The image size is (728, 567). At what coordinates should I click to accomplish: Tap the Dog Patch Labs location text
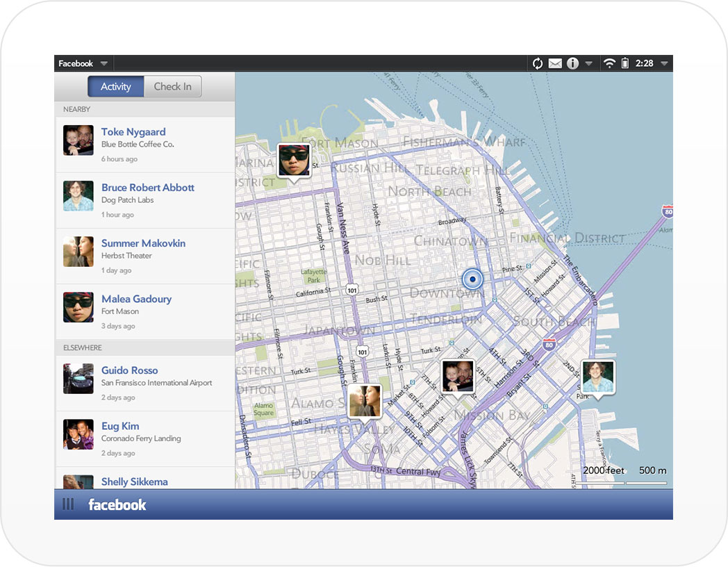click(128, 200)
